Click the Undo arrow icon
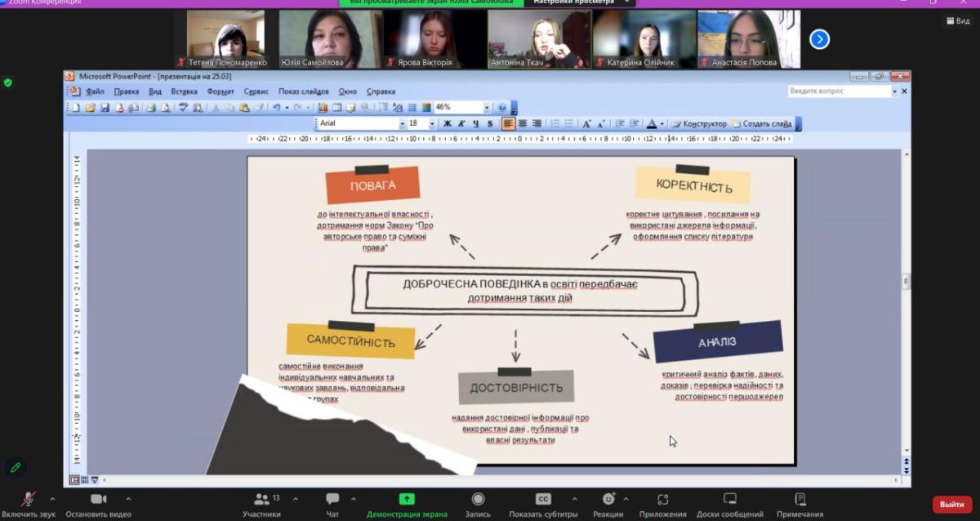 pyautogui.click(x=277, y=108)
